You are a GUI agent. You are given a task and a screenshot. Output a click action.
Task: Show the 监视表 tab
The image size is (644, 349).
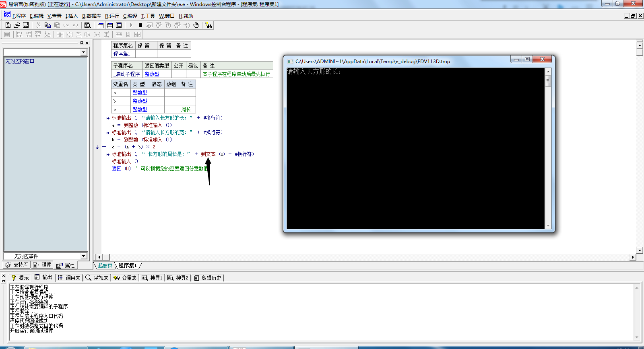coord(97,278)
